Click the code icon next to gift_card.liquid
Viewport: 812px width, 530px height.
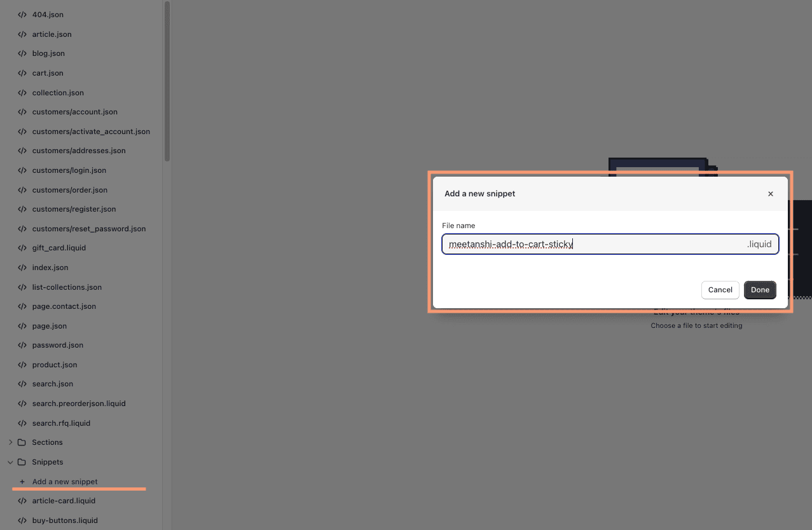click(22, 247)
